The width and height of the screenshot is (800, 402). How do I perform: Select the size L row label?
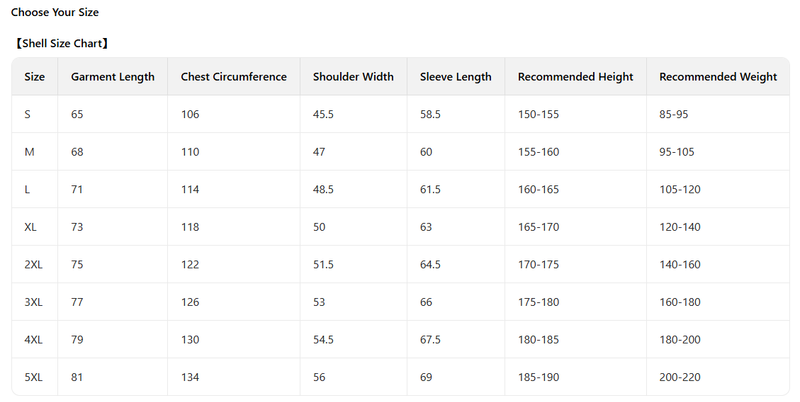27,190
